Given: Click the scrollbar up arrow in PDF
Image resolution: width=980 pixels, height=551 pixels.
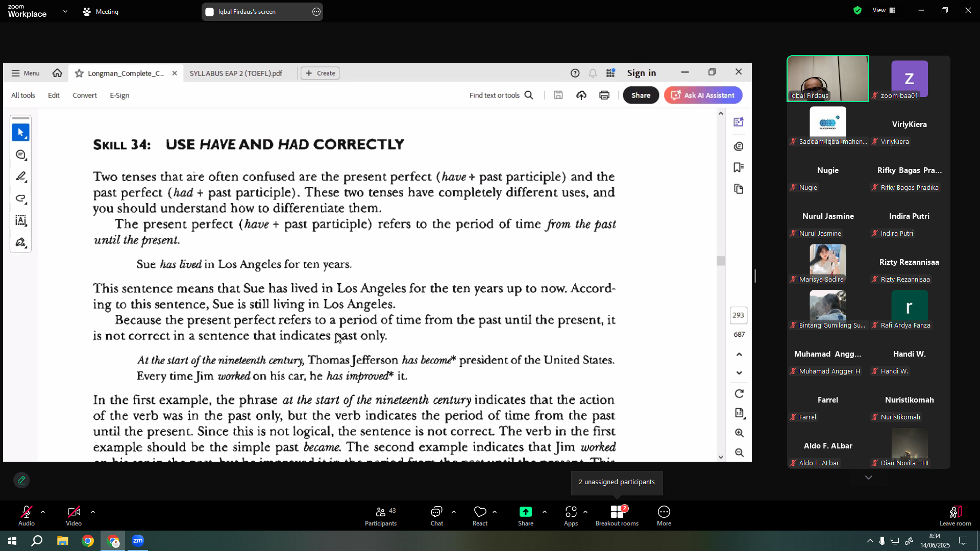Looking at the screenshot, I should click(721, 113).
